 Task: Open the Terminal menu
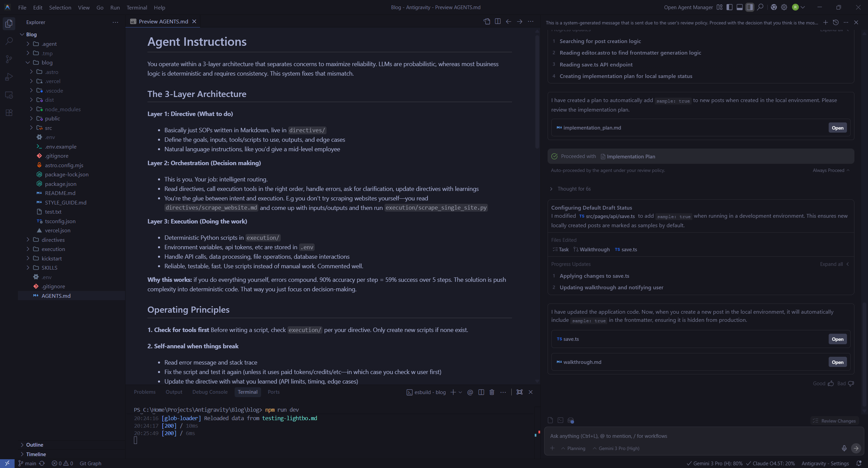click(137, 7)
